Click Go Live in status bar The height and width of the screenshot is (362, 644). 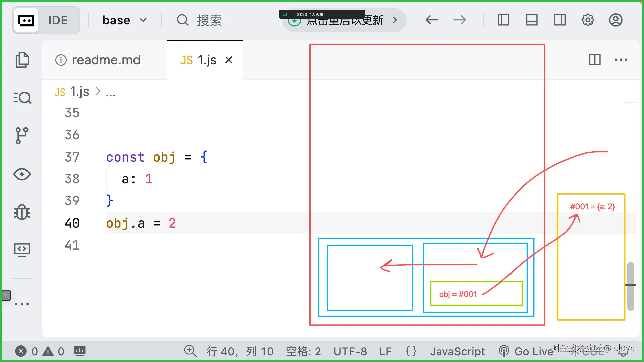[x=526, y=351]
